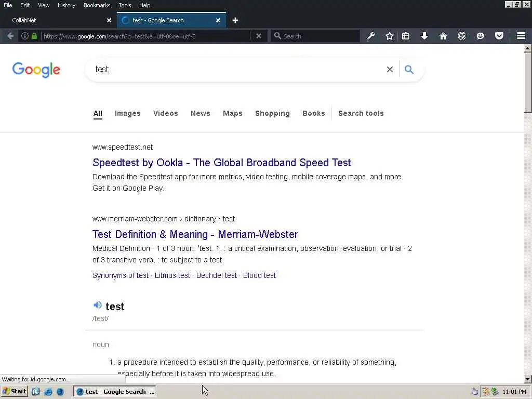Open the Blood test link
This screenshot has height=399, width=532.
[x=260, y=275]
